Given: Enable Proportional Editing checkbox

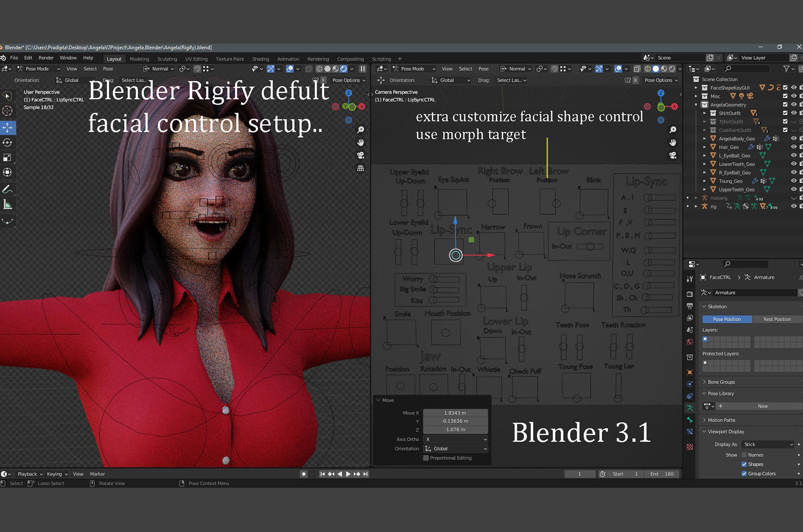Looking at the screenshot, I should [x=426, y=458].
